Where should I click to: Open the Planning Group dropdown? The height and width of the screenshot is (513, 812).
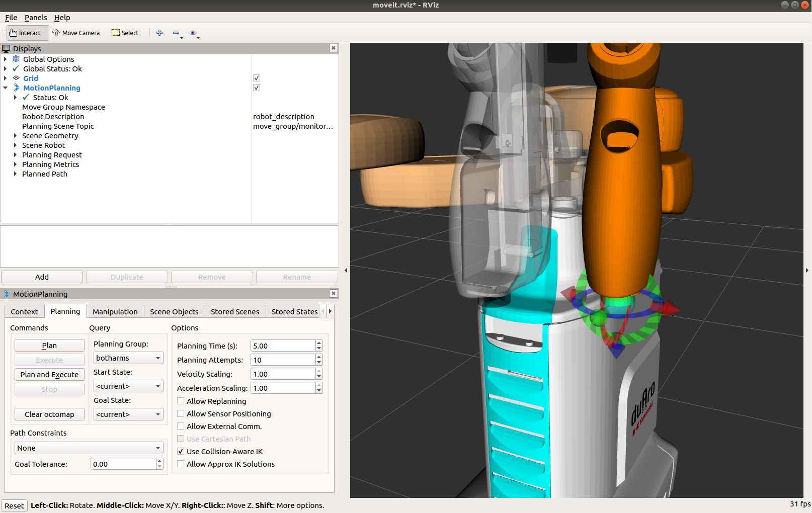click(x=128, y=358)
